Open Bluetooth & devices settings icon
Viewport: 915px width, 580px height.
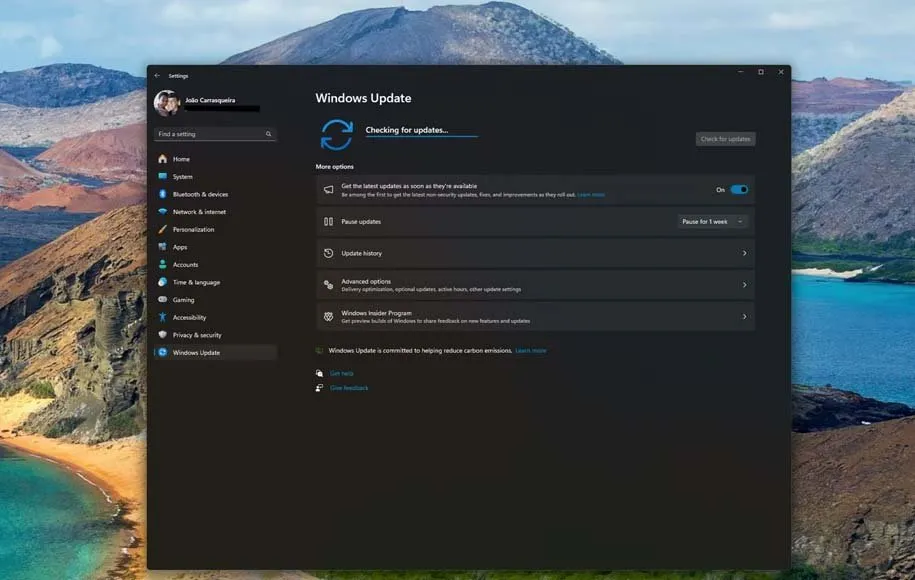coord(162,194)
